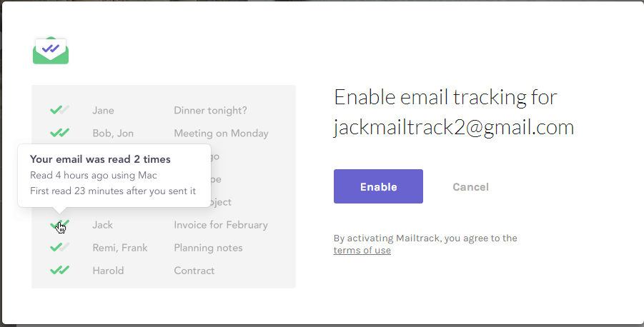The height and width of the screenshot is (327, 644).
Task: Click the green double-check beside Jack
Action: 59,225
